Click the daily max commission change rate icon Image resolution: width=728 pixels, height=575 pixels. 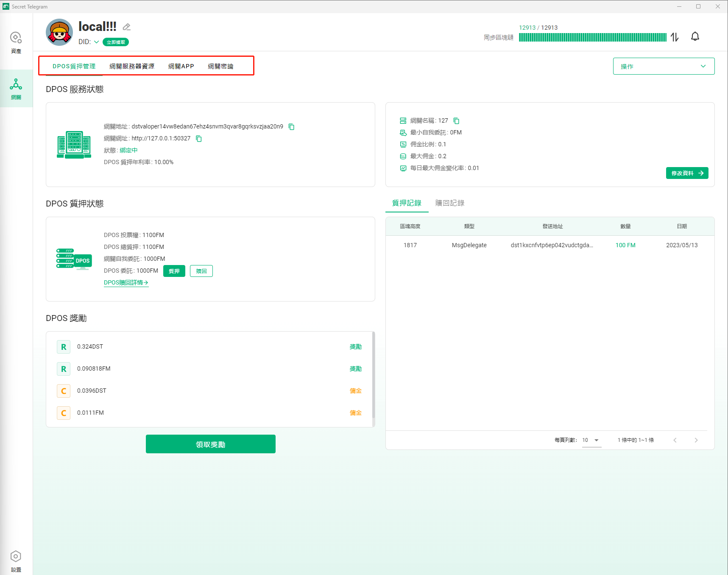pos(403,168)
